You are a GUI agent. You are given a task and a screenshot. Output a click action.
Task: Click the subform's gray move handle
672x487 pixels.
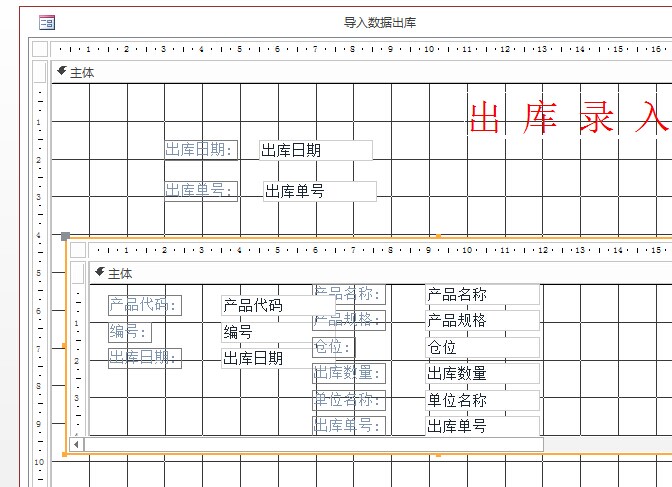66,237
